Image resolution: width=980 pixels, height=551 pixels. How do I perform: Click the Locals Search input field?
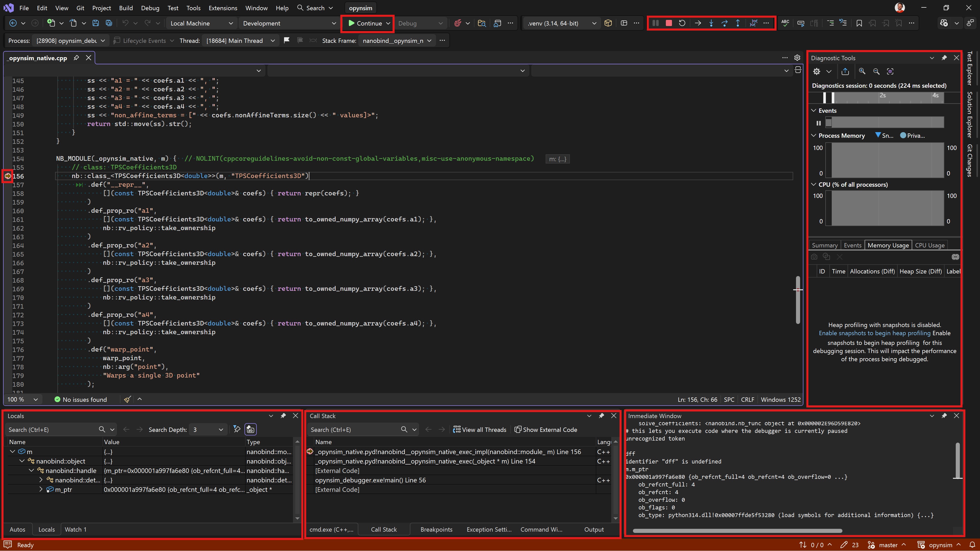(51, 430)
